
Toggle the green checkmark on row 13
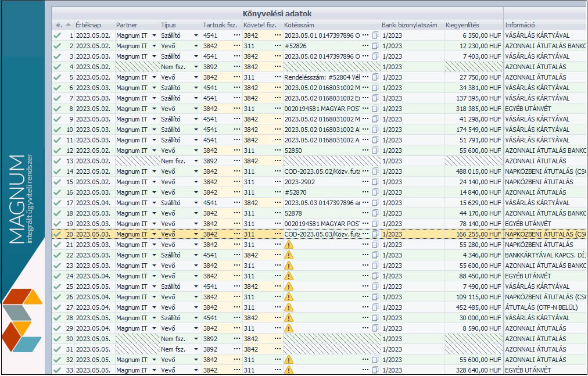click(x=57, y=161)
